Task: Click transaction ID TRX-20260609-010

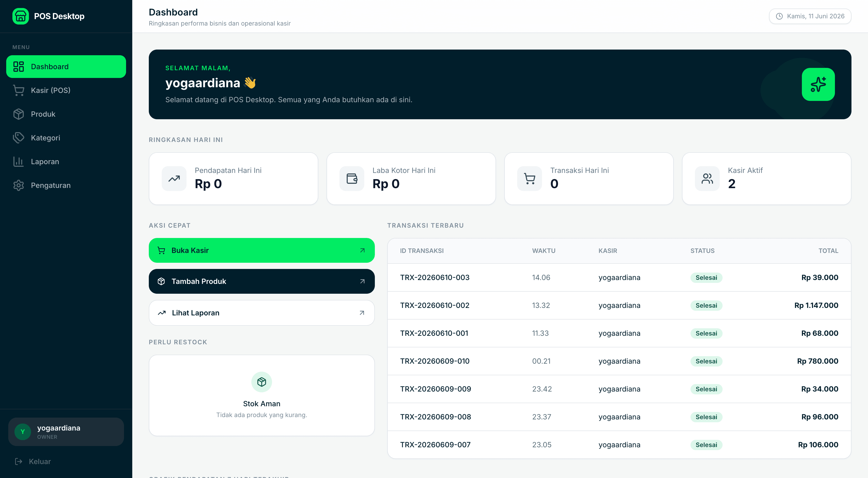Action: coord(435,361)
